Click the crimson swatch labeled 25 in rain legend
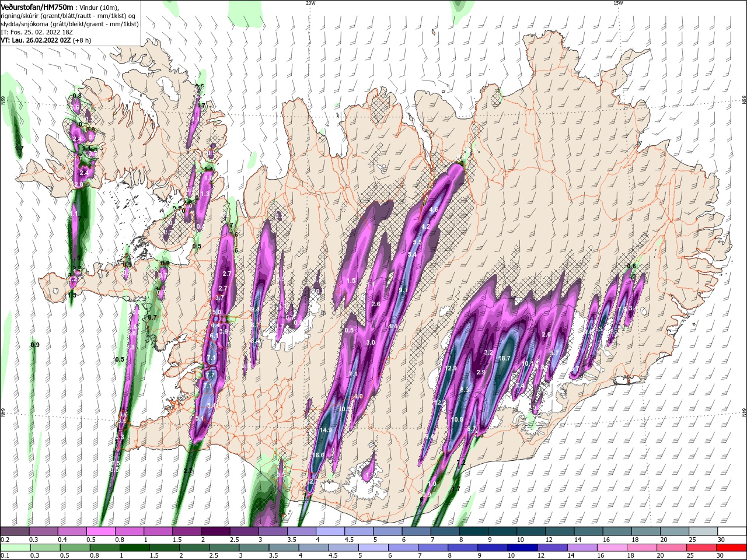747x560 pixels. coord(701,548)
